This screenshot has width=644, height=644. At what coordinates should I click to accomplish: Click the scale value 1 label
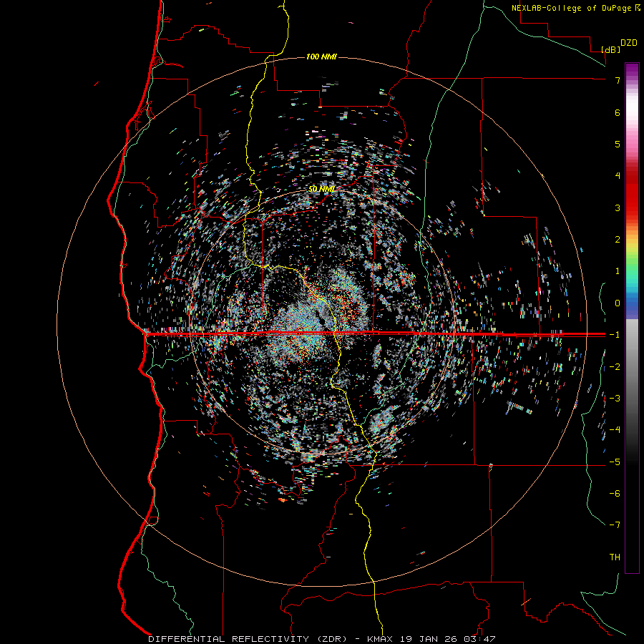pos(618,271)
